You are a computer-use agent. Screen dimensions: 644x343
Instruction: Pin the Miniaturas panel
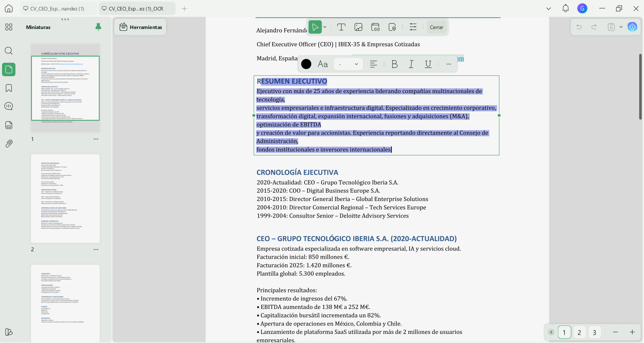pyautogui.click(x=98, y=27)
